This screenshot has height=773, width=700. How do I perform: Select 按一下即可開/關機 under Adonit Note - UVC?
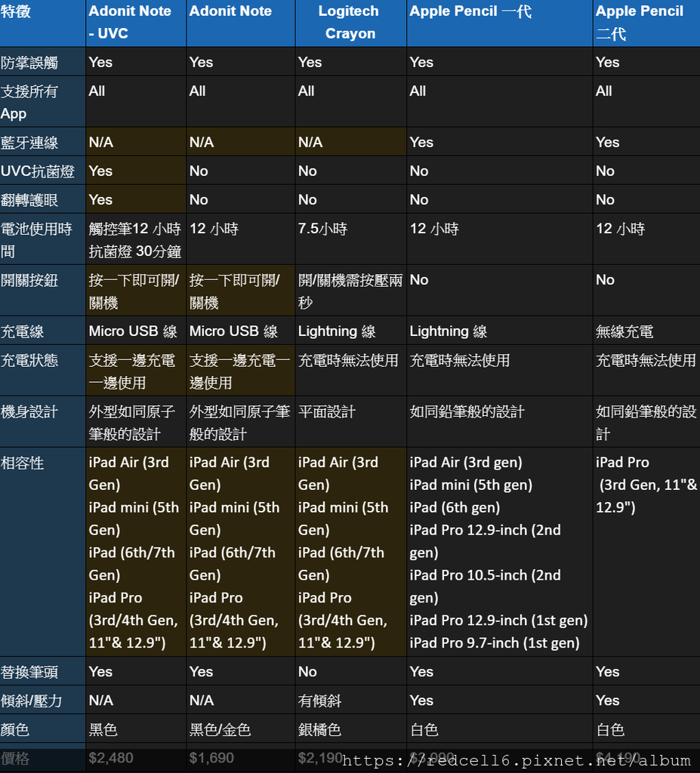click(136, 291)
